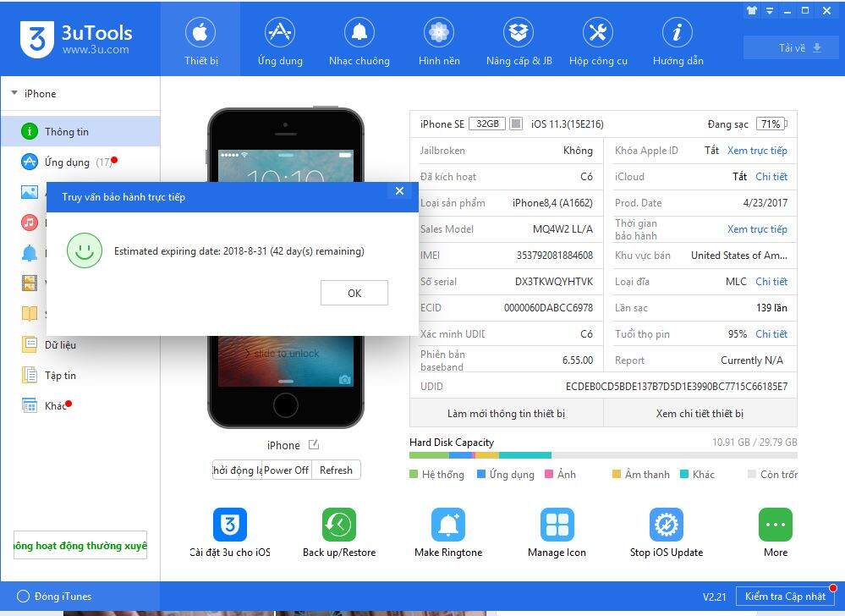
Task: Select Tập tin in the sidebar
Action: 60,376
